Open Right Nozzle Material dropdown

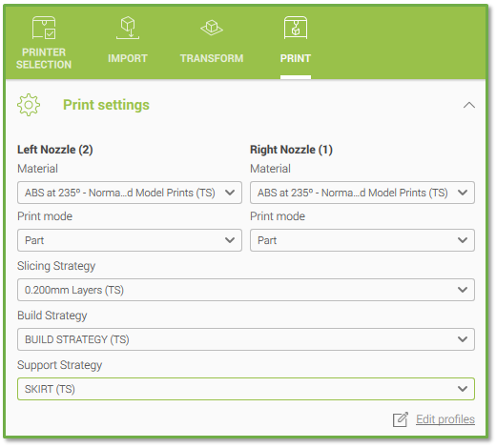pos(362,193)
